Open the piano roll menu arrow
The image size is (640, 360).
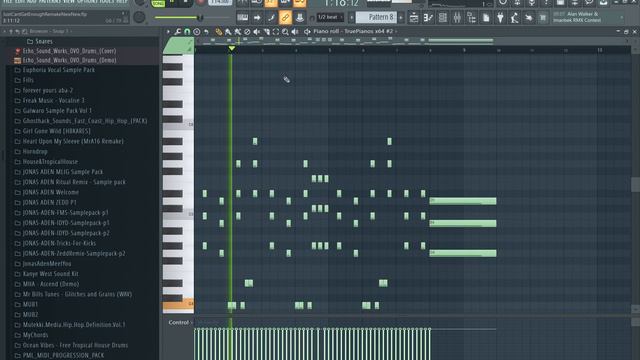click(x=168, y=31)
